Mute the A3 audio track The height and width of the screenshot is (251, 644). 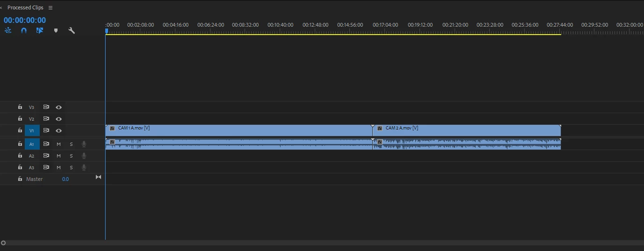point(59,167)
